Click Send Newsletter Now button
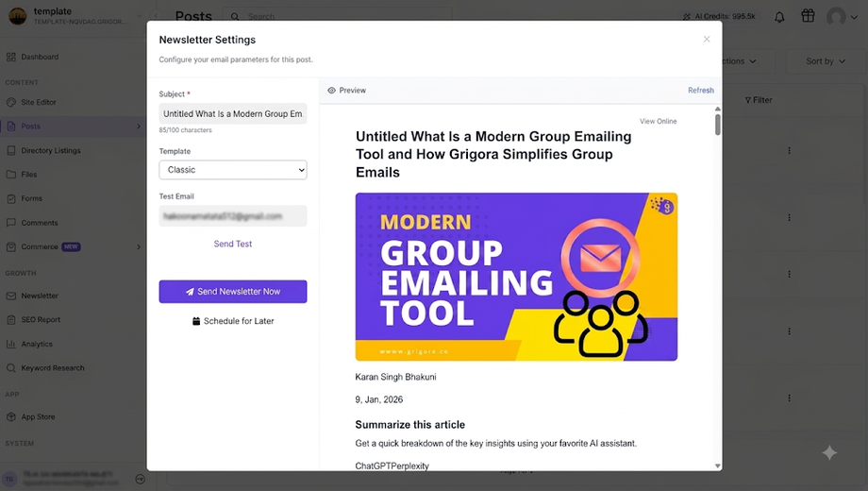Viewport: 868px width, 491px height. pos(232,292)
